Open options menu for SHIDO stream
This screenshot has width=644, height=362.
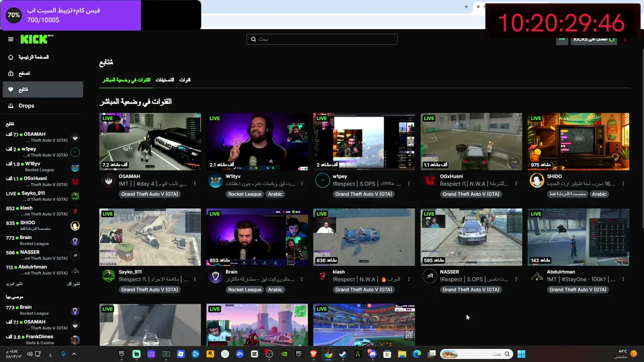pyautogui.click(x=623, y=184)
